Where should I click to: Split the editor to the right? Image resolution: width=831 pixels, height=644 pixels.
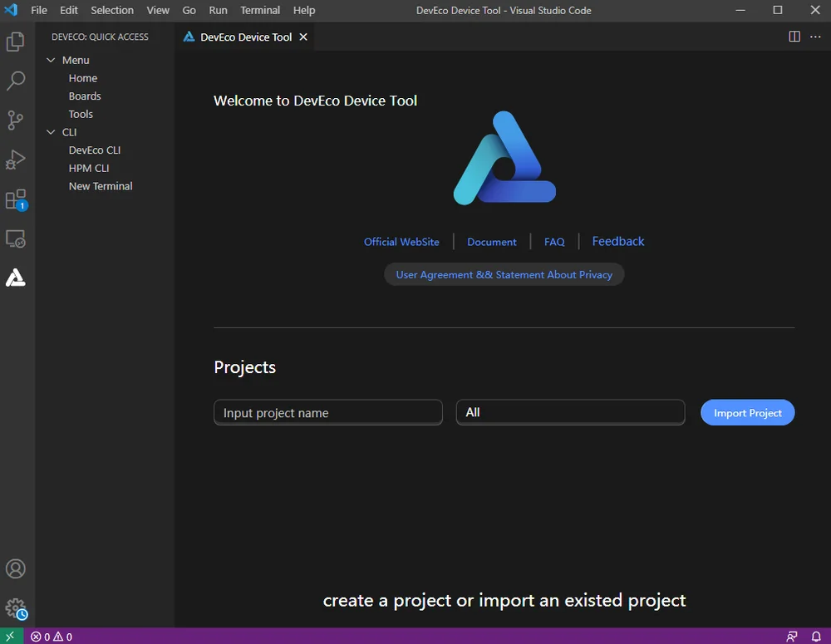(x=794, y=37)
